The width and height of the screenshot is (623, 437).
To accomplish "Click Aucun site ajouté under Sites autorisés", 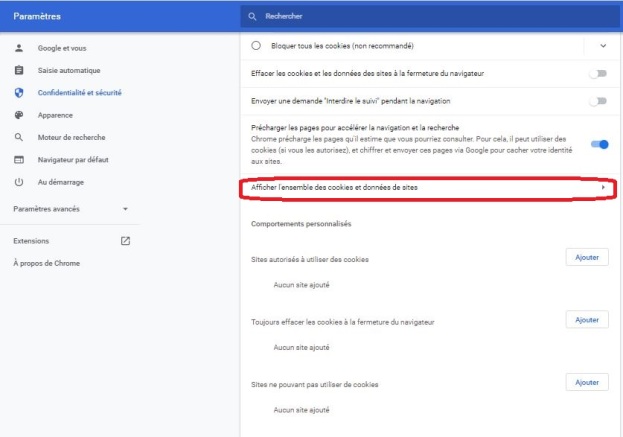I will pos(302,285).
